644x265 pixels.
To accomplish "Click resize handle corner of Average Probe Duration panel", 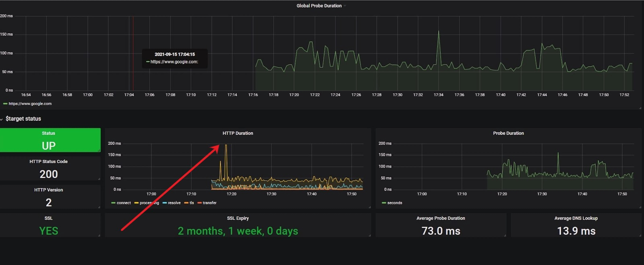I will pyautogui.click(x=505, y=235).
